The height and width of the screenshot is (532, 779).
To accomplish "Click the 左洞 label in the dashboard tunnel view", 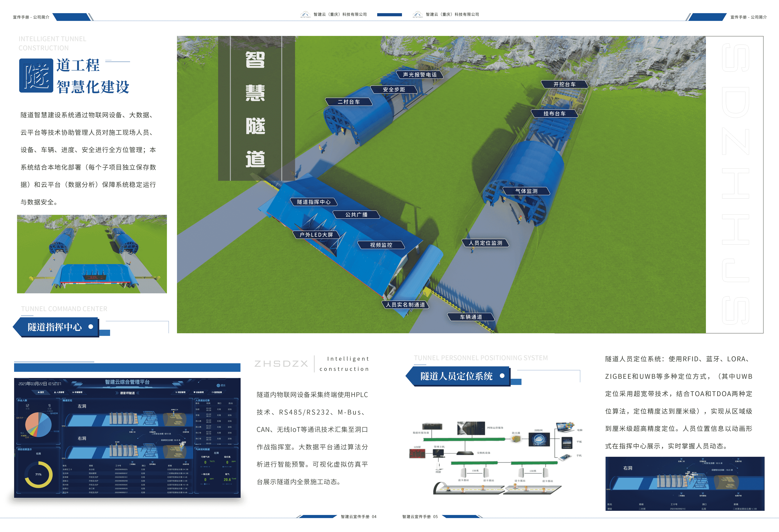I will pos(82,406).
